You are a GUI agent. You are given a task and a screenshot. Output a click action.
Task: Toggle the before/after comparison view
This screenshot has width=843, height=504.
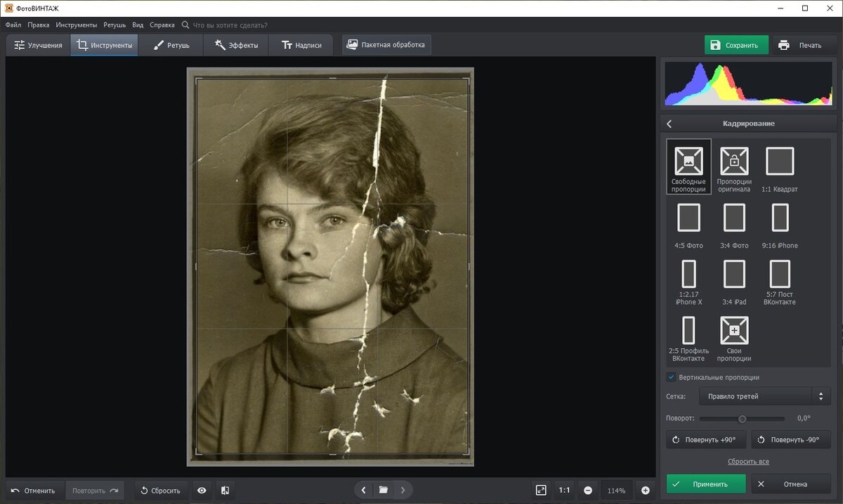click(x=225, y=490)
